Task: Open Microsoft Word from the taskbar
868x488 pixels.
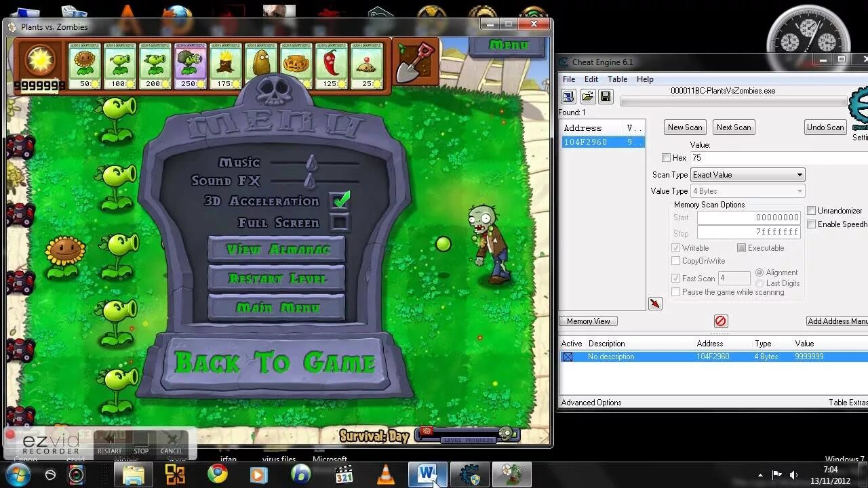Action: click(428, 474)
